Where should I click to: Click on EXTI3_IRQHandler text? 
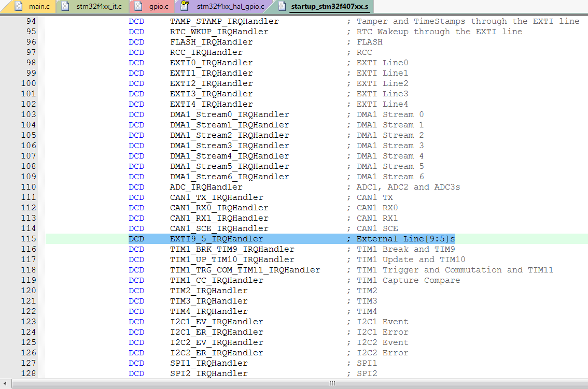click(211, 94)
